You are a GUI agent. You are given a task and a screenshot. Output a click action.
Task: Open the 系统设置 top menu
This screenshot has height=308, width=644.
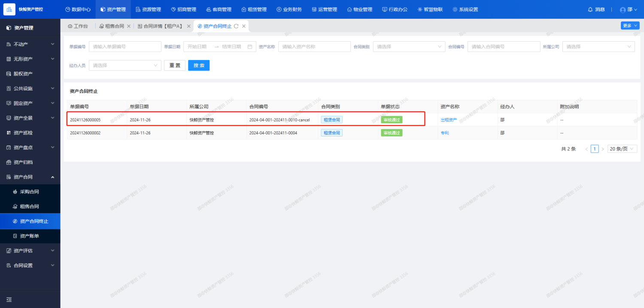coord(465,9)
